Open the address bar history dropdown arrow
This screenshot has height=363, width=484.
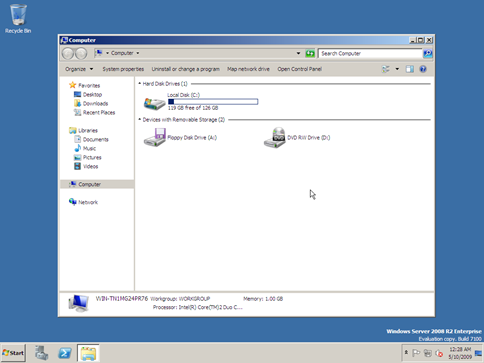pyautogui.click(x=298, y=53)
